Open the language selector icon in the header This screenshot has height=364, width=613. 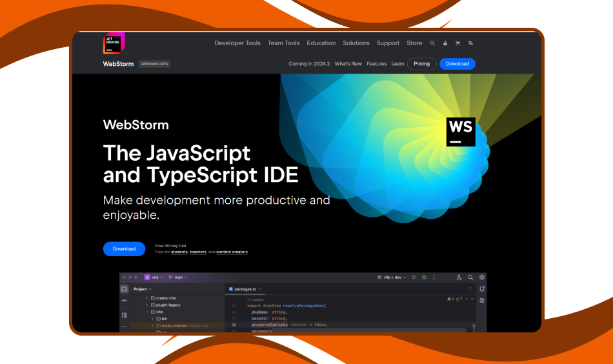click(x=470, y=43)
